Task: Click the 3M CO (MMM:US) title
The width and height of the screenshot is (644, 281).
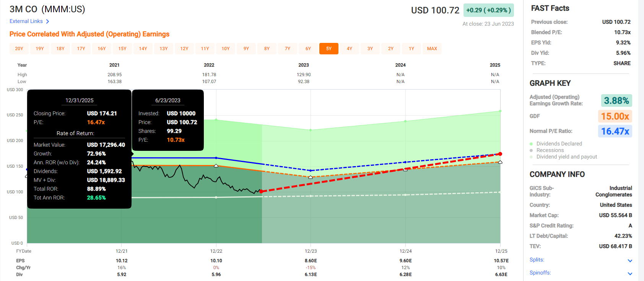Action: [x=47, y=9]
